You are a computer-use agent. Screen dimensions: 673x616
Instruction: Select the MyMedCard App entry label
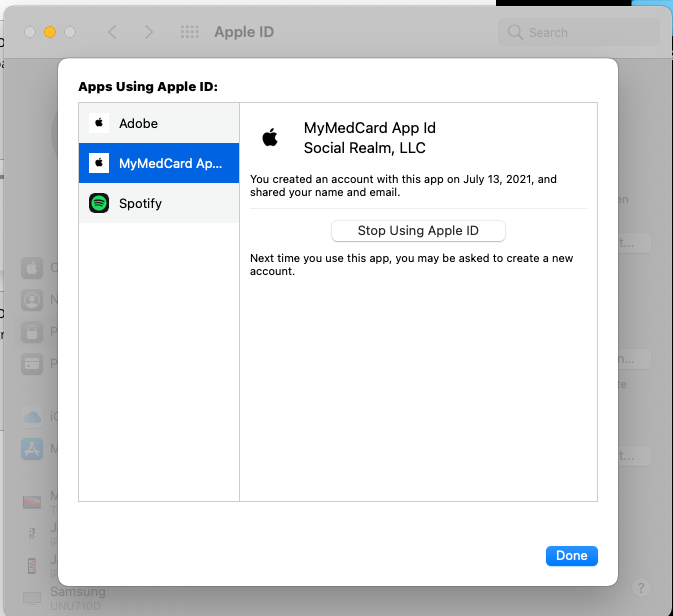click(171, 163)
